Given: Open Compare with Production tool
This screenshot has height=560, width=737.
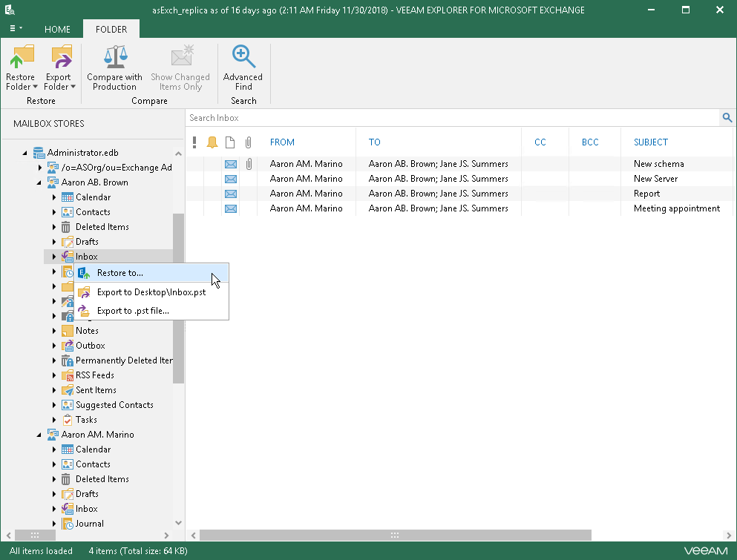Looking at the screenshot, I should pyautogui.click(x=115, y=68).
